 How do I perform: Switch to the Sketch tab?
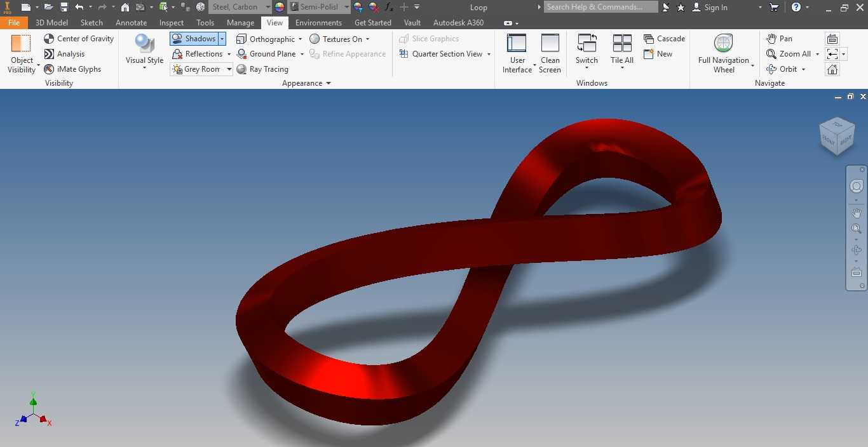click(92, 22)
